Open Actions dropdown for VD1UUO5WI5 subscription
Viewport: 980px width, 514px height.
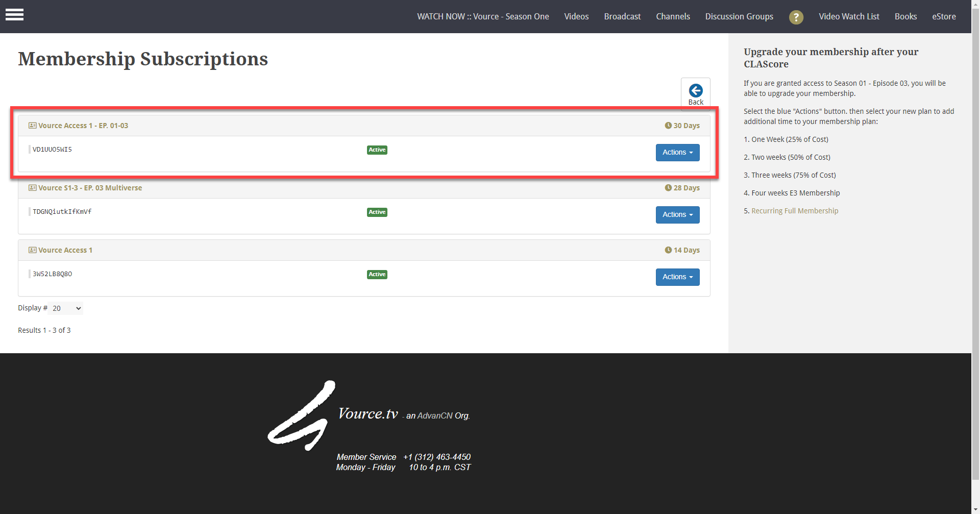pos(677,153)
